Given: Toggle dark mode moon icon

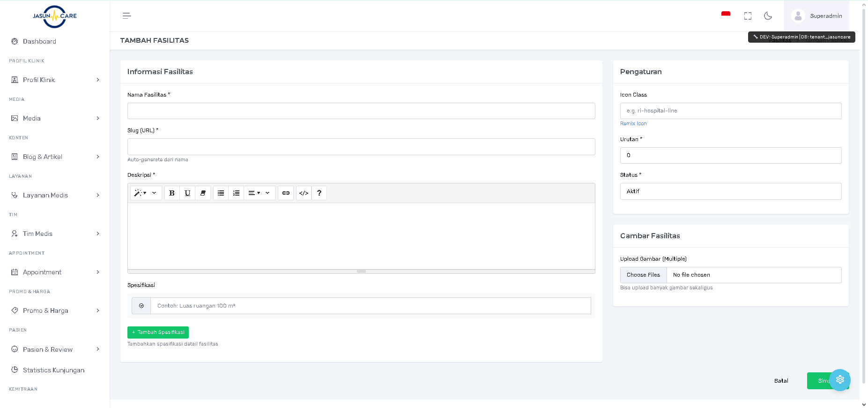Looking at the screenshot, I should point(768,16).
